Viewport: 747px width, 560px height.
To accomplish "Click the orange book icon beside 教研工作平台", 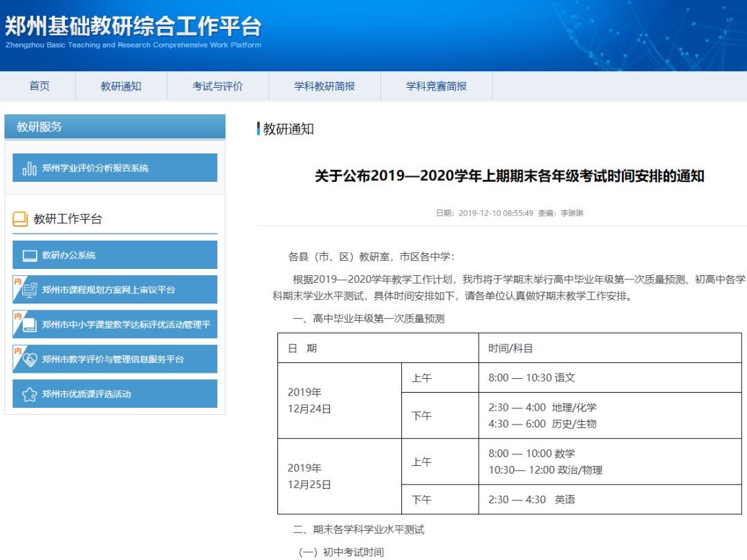I will click(x=20, y=218).
